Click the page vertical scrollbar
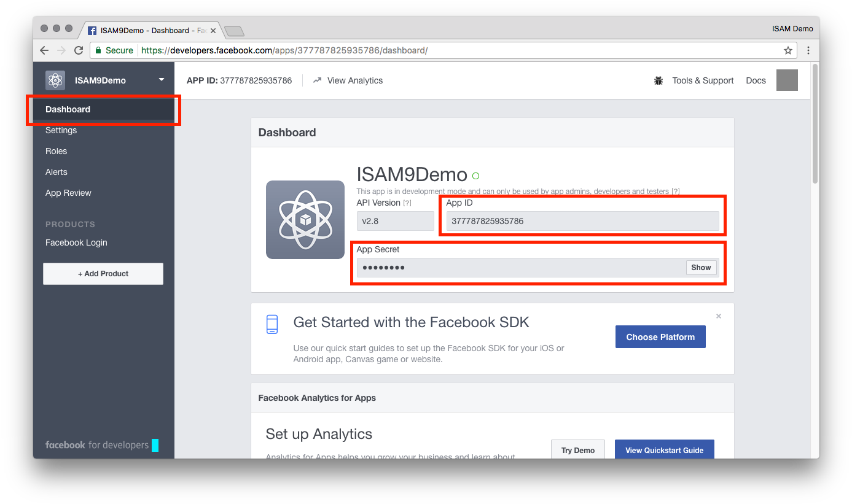The width and height of the screenshot is (852, 504). tap(815, 124)
